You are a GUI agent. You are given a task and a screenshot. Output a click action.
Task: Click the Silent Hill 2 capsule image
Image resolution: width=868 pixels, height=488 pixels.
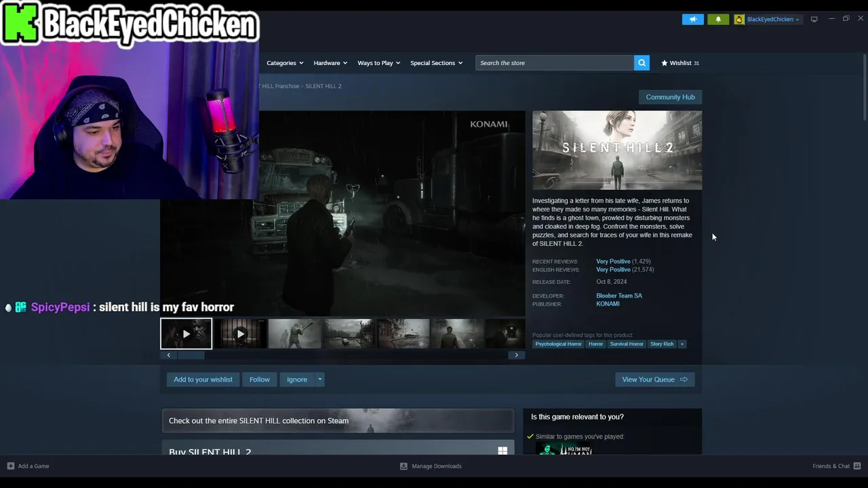pyautogui.click(x=617, y=150)
